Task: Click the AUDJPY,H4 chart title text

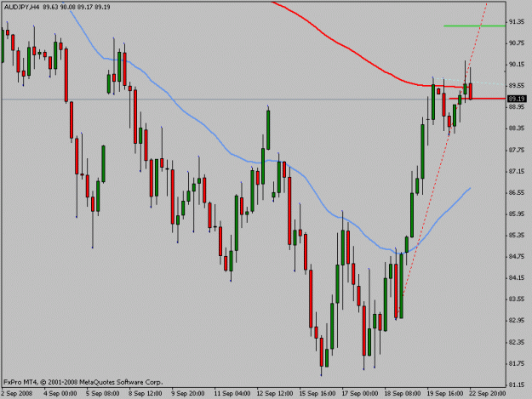Action: (21, 7)
